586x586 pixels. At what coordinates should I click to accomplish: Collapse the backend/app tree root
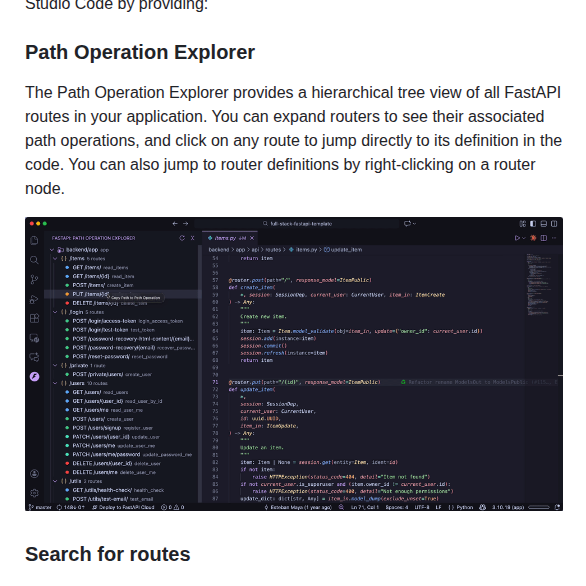pyautogui.click(x=52, y=250)
